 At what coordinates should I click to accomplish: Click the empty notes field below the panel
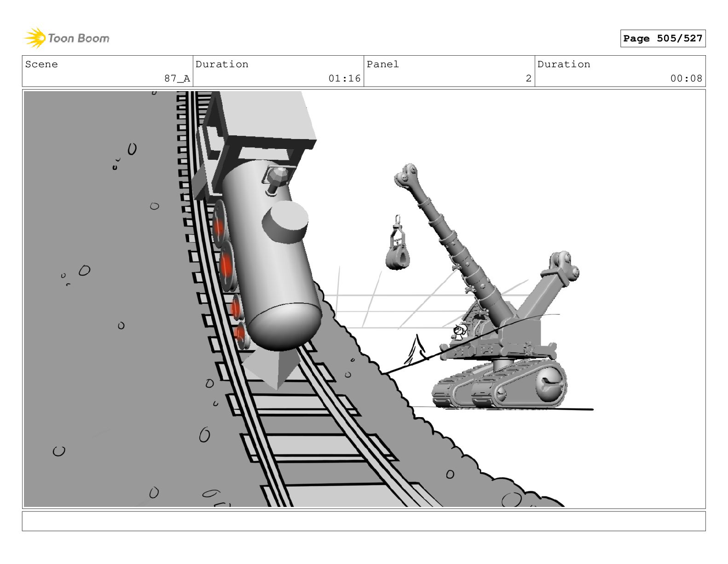(x=364, y=521)
